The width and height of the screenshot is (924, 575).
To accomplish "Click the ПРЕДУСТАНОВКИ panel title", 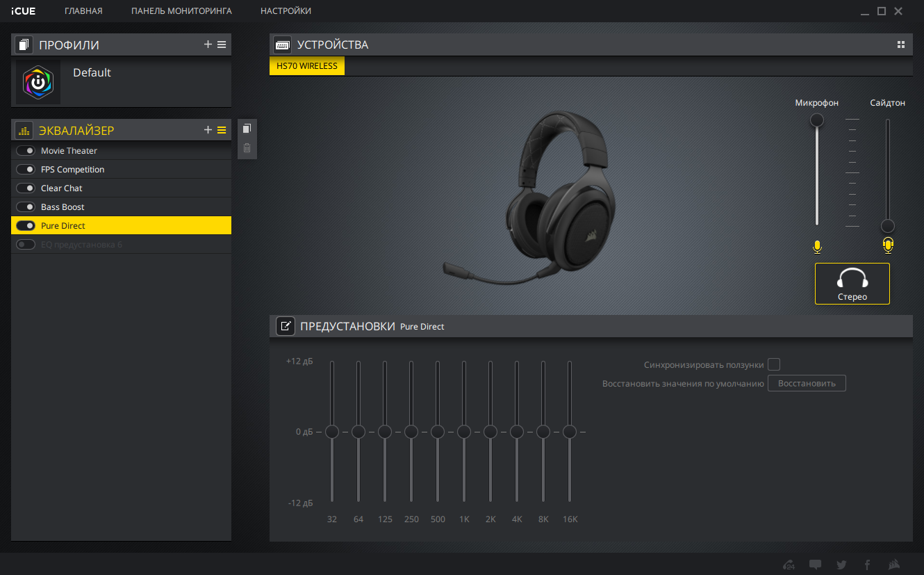I will pos(347,326).
